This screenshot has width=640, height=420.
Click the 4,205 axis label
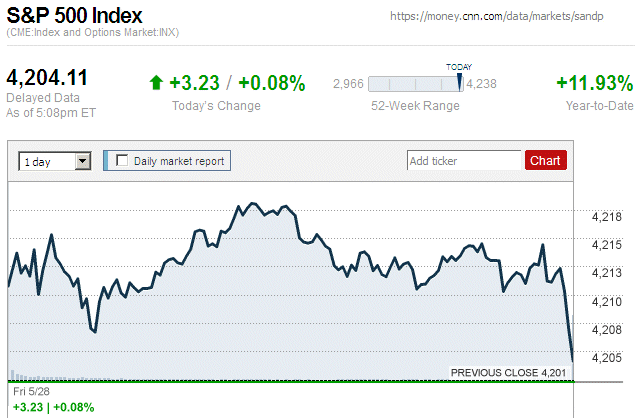pos(607,358)
